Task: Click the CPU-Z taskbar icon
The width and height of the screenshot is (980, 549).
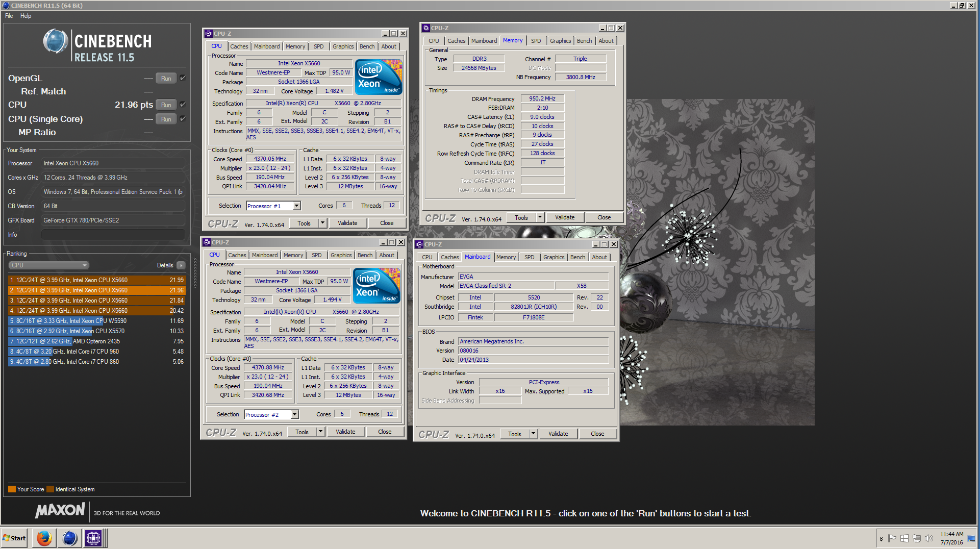Action: pyautogui.click(x=93, y=538)
